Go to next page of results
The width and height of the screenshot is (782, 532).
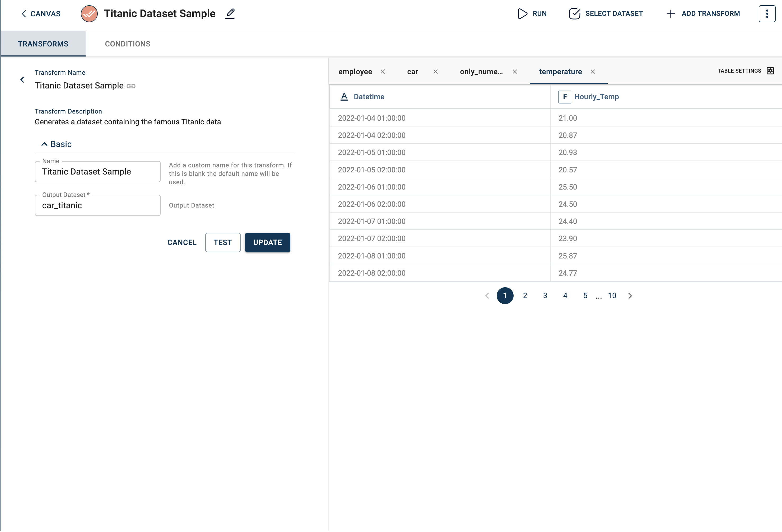tap(630, 296)
